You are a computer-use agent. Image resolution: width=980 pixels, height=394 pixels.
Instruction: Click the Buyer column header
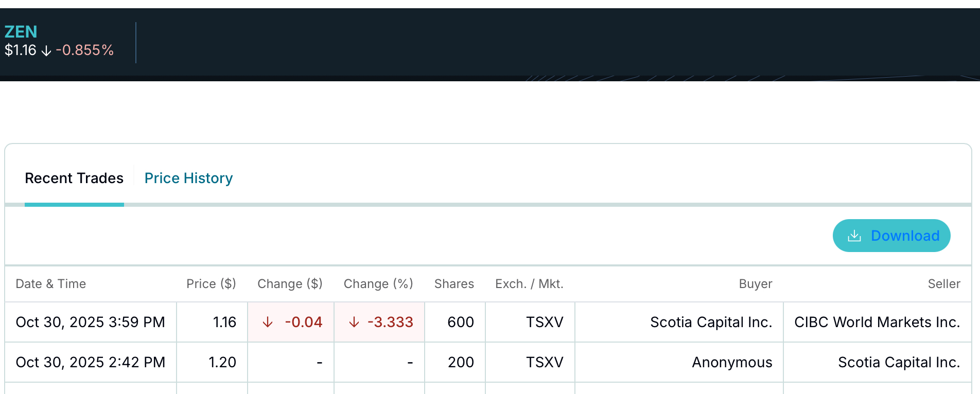(755, 284)
